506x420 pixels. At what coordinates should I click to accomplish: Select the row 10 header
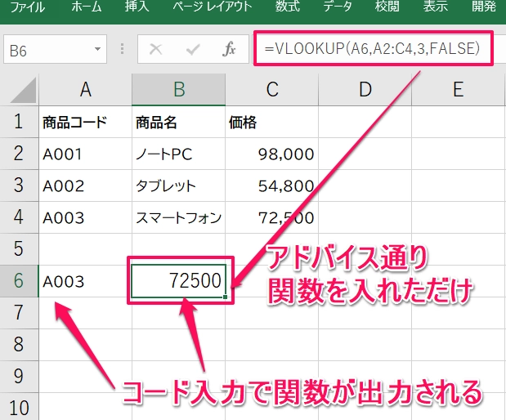pyautogui.click(x=19, y=407)
